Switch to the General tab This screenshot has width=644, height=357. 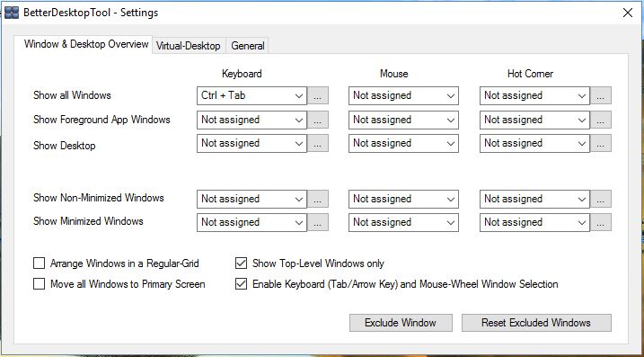pos(247,46)
